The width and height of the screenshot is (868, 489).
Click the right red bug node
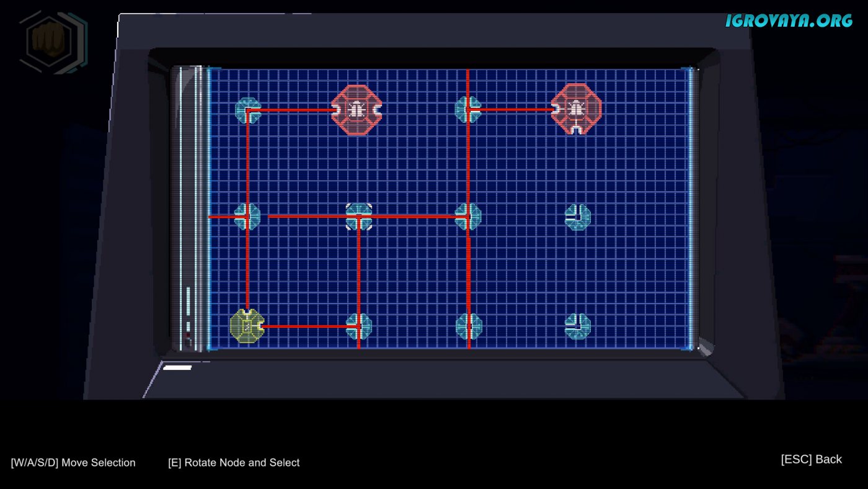[576, 109]
